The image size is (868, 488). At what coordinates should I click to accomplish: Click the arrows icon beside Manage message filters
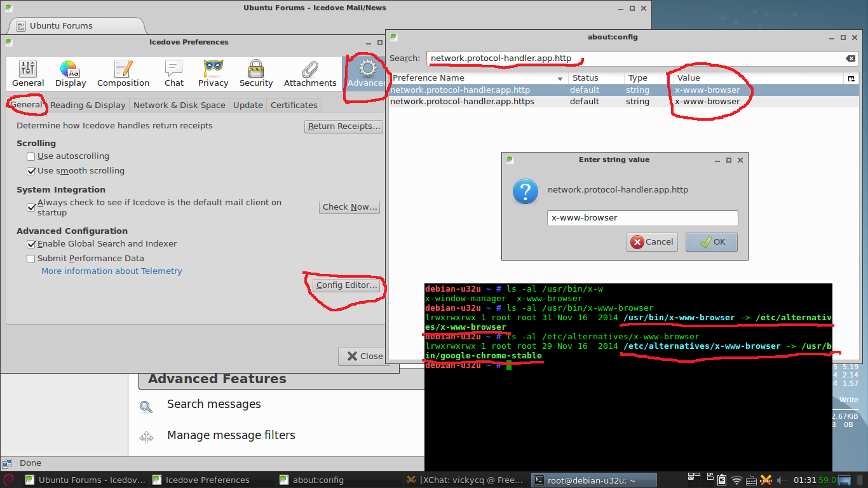tap(146, 437)
